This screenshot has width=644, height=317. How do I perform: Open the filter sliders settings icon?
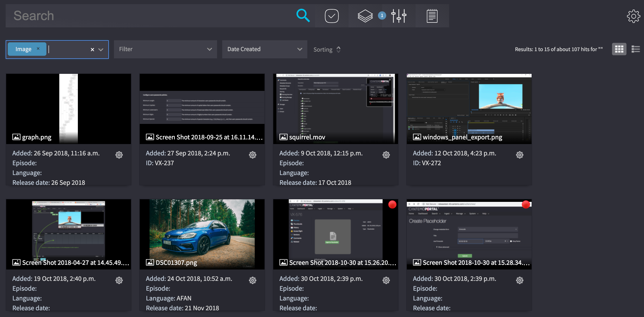pyautogui.click(x=399, y=16)
